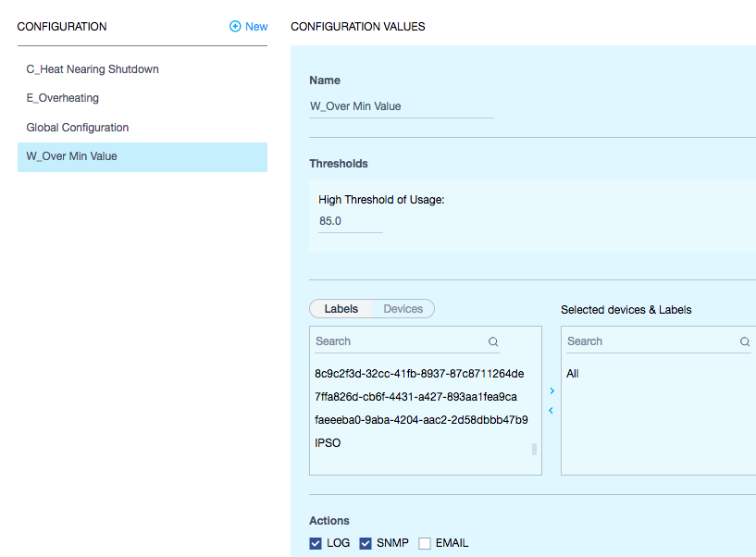Disable the LOG action checkbox
The height and width of the screenshot is (557, 756).
coord(316,543)
